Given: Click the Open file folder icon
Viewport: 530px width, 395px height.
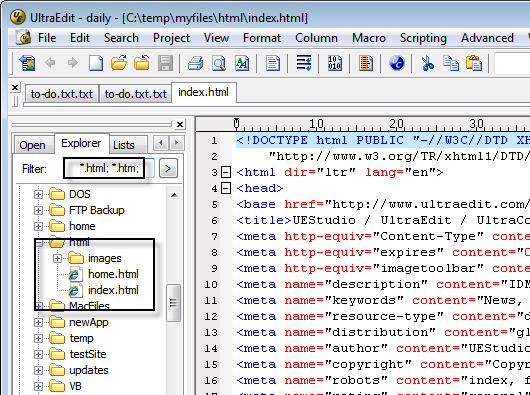Looking at the screenshot, I should [119, 63].
